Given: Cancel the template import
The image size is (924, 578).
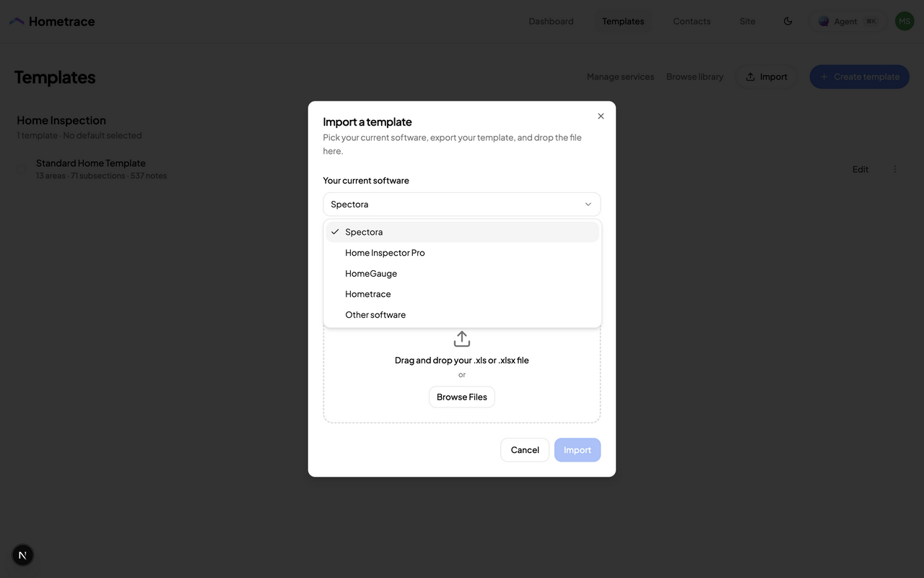Looking at the screenshot, I should 525,450.
